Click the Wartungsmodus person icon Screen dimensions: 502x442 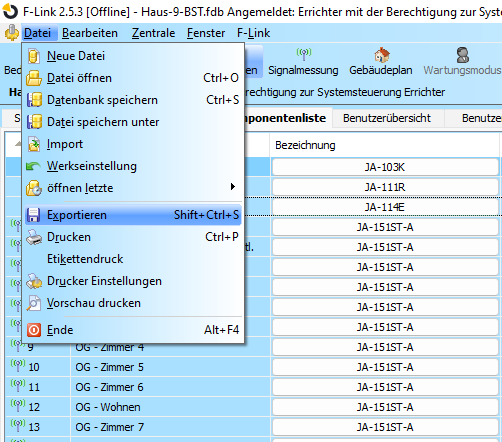coord(463,55)
